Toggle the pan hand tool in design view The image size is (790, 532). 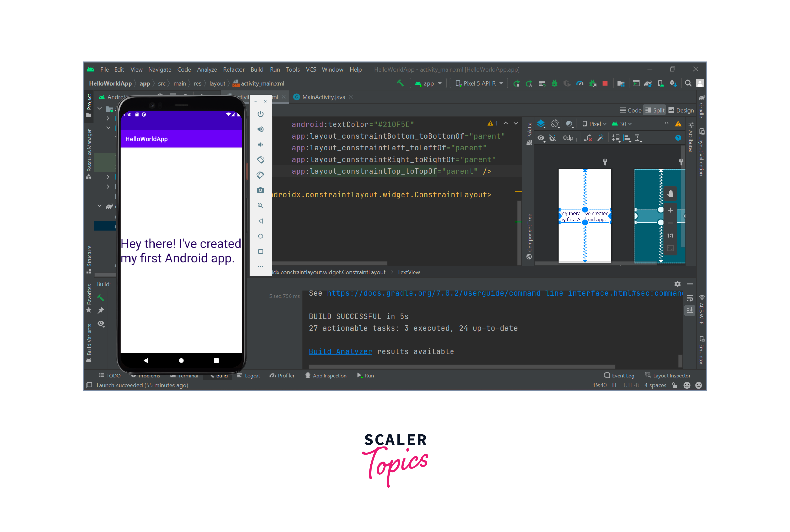tap(670, 194)
